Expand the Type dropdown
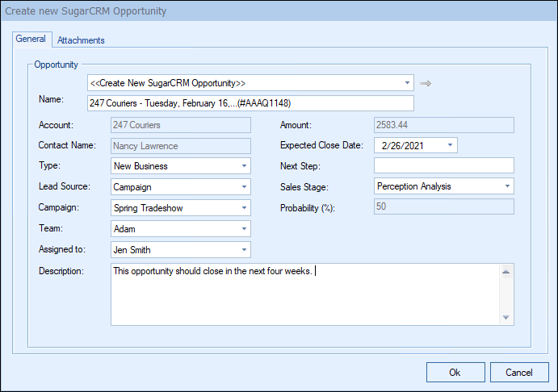Image resolution: width=558 pixels, height=392 pixels. (244, 166)
